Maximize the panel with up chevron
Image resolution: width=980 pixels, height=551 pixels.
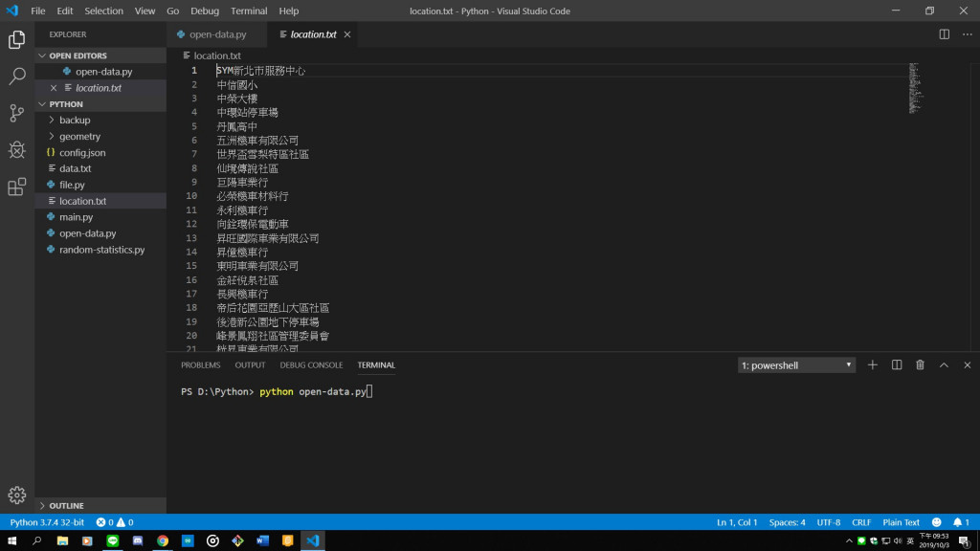pyautogui.click(x=944, y=364)
